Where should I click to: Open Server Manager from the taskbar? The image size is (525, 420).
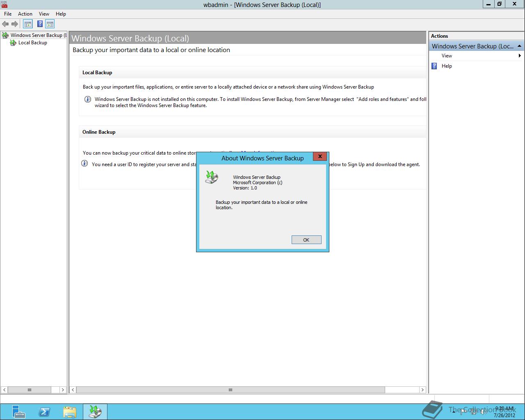tap(18, 411)
